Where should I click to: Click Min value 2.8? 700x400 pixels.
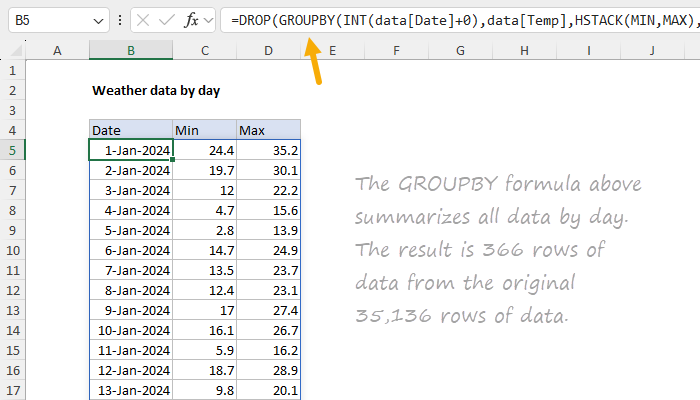(204, 230)
